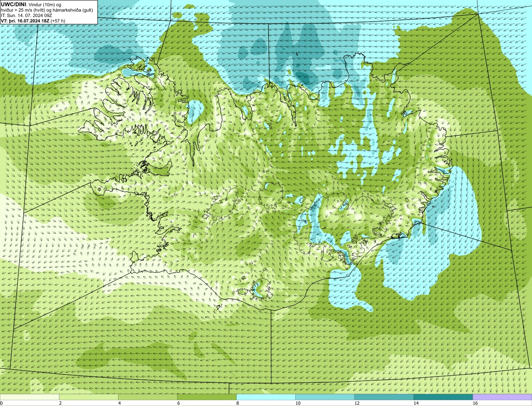Viewport: 532px width, 406px height.
Task: Click the 'VT: þri. 16.07.2024 18Z' valid time
Action: (x=25, y=21)
